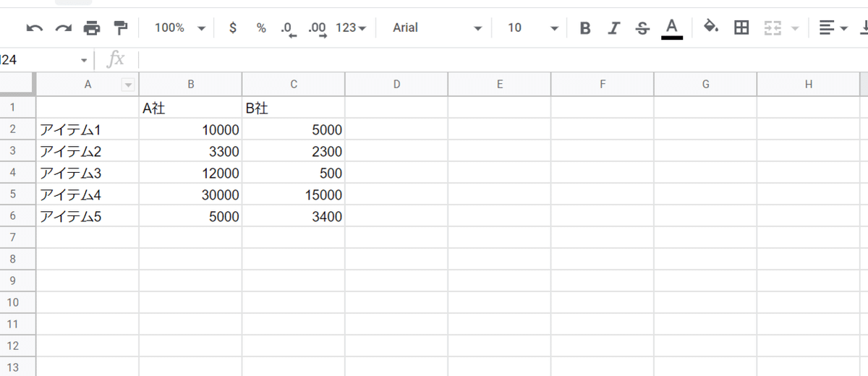The image size is (868, 376).
Task: Select column G header
Action: pyautogui.click(x=705, y=85)
